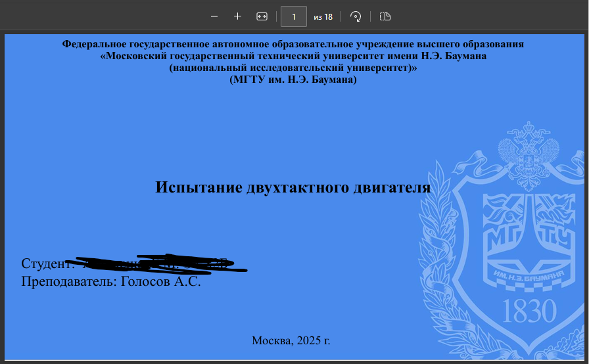The height and width of the screenshot is (364, 589).
Task: Click the word 'Студент:' label
Action: tap(48, 263)
